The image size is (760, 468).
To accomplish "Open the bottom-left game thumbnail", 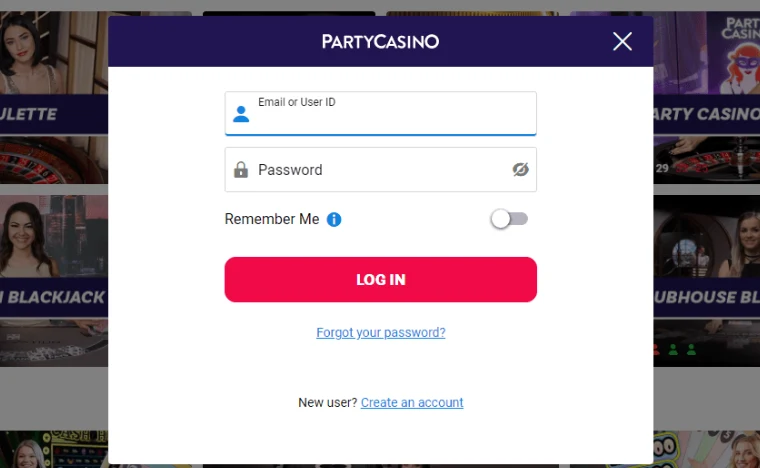I will point(53,449).
